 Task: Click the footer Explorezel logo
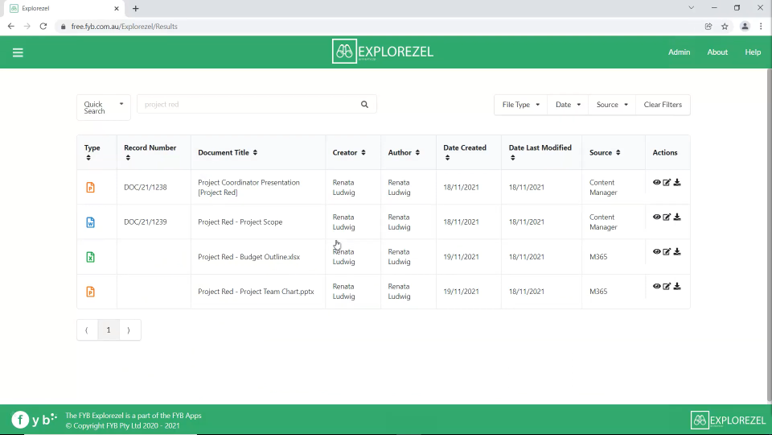tap(728, 420)
